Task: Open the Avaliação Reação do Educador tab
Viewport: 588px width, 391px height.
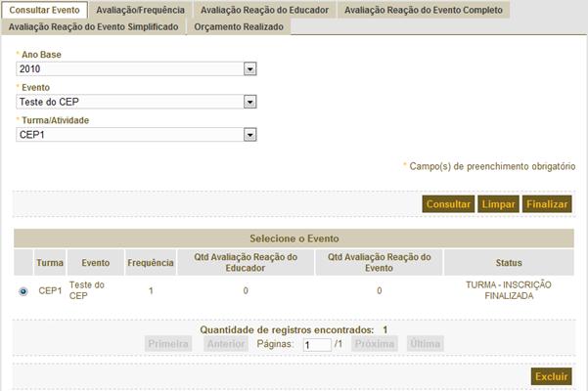Action: 263,10
